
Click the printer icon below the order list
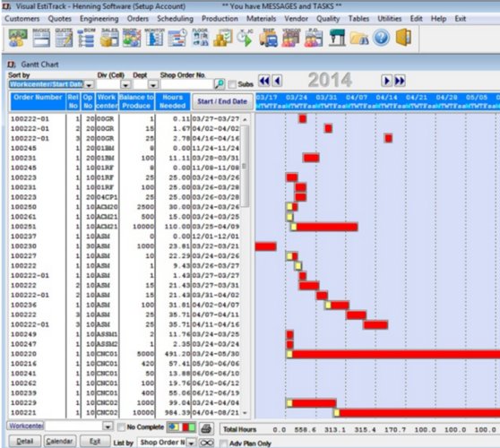[x=206, y=428]
